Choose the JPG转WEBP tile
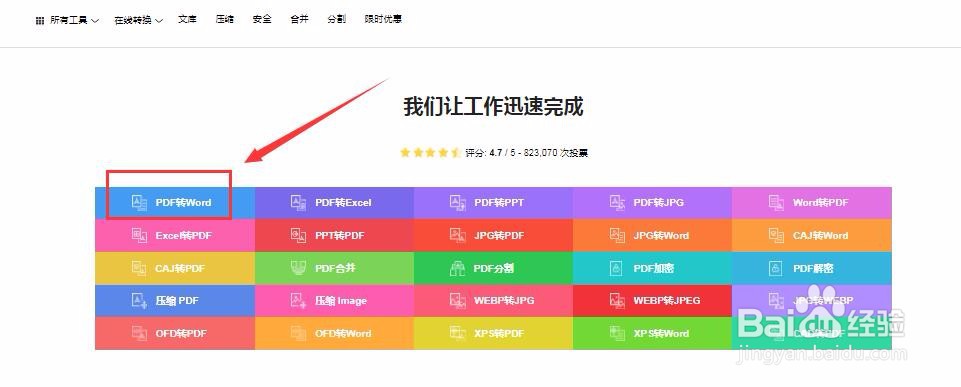The width and height of the screenshot is (961, 387). 812,301
